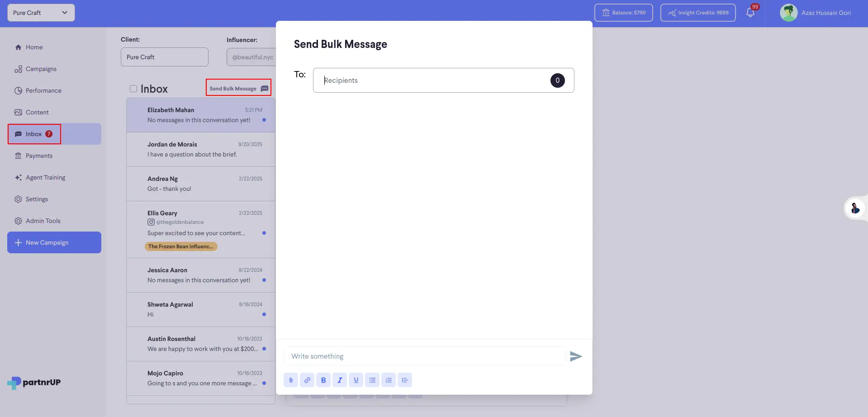The height and width of the screenshot is (417, 868).
Task: Attach a file with the paperclip icon
Action: pos(291,380)
